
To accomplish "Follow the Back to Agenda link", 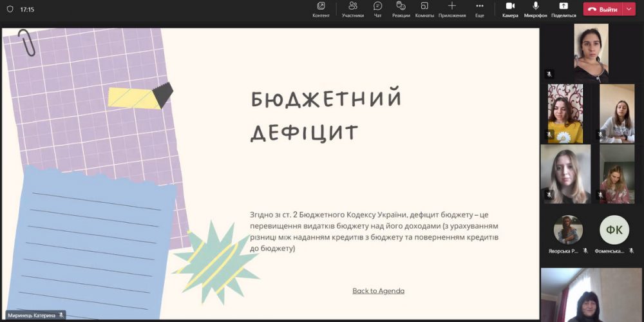I will point(379,291).
